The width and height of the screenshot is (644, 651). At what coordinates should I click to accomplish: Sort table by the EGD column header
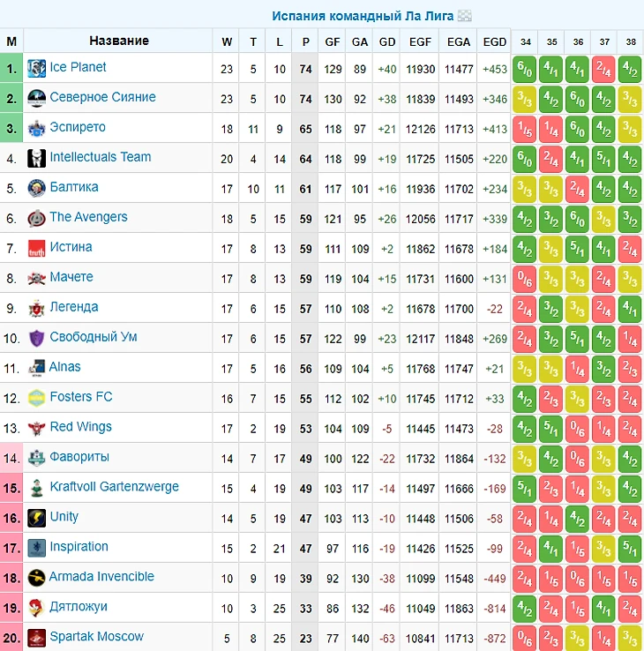coord(495,42)
